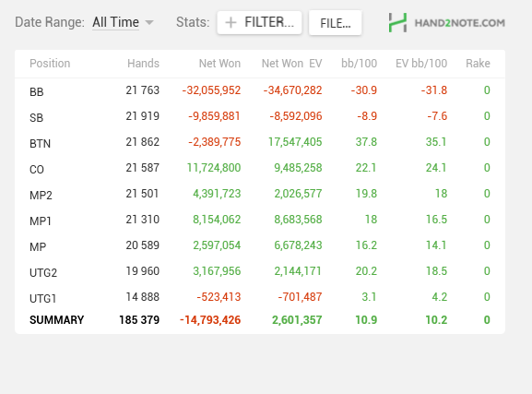The height and width of the screenshot is (394, 532).
Task: Select the BB position row
Action: click(x=260, y=90)
